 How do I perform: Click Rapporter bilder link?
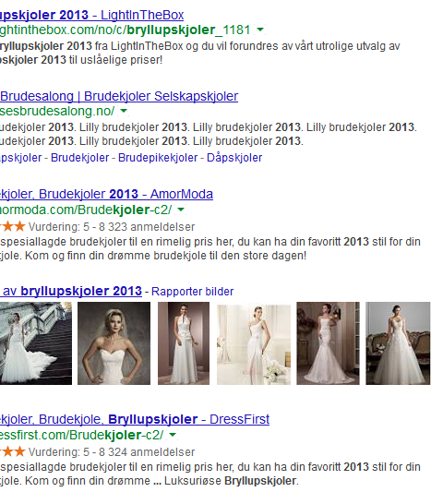click(x=192, y=292)
